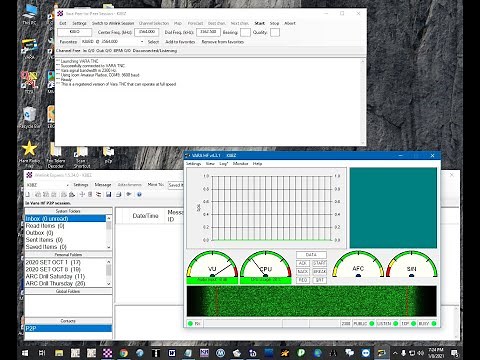Click Date/Time column header in Winlink message list

[x=145, y=216]
